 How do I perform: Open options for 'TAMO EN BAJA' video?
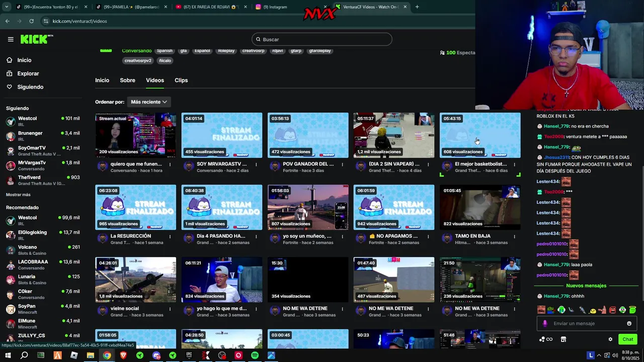pos(514,236)
